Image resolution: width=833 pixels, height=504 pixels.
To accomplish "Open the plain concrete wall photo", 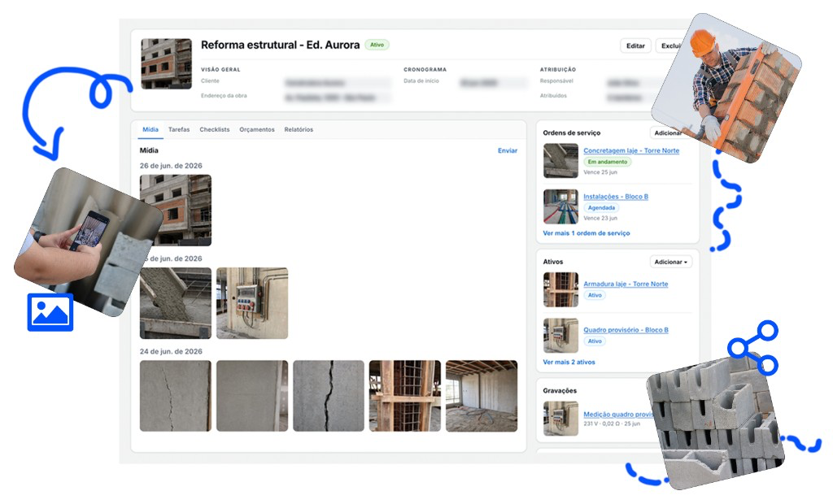I will point(252,396).
